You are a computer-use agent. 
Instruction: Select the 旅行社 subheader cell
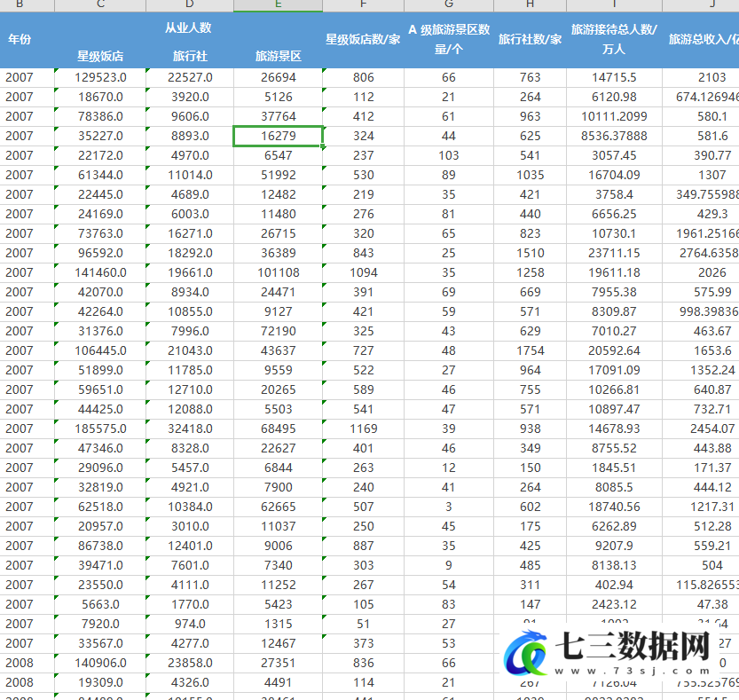(190, 56)
